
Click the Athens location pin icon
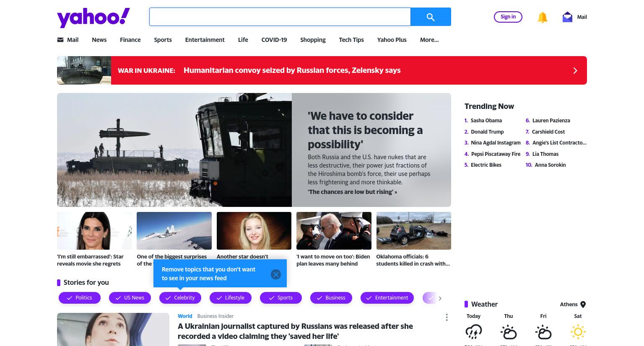583,305
